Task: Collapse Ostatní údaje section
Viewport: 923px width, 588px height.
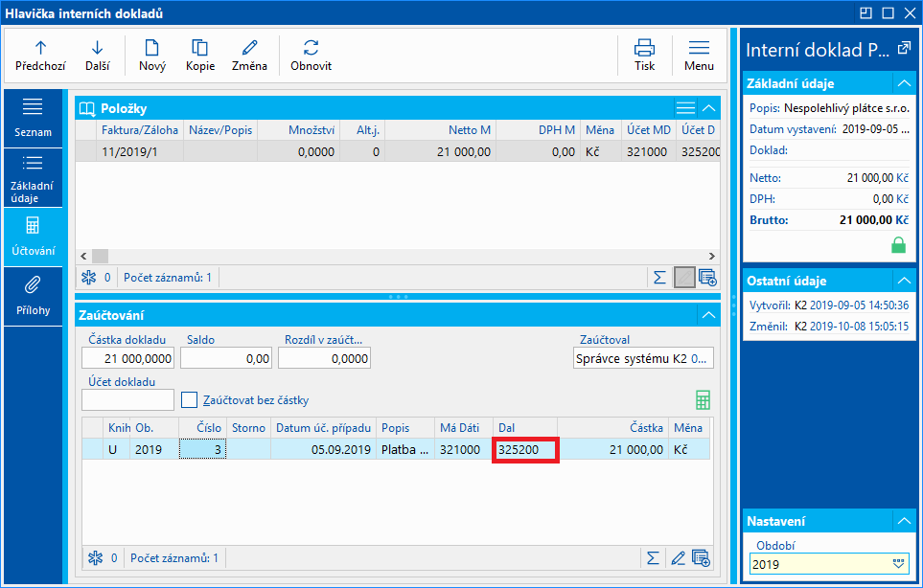Action: (x=904, y=281)
